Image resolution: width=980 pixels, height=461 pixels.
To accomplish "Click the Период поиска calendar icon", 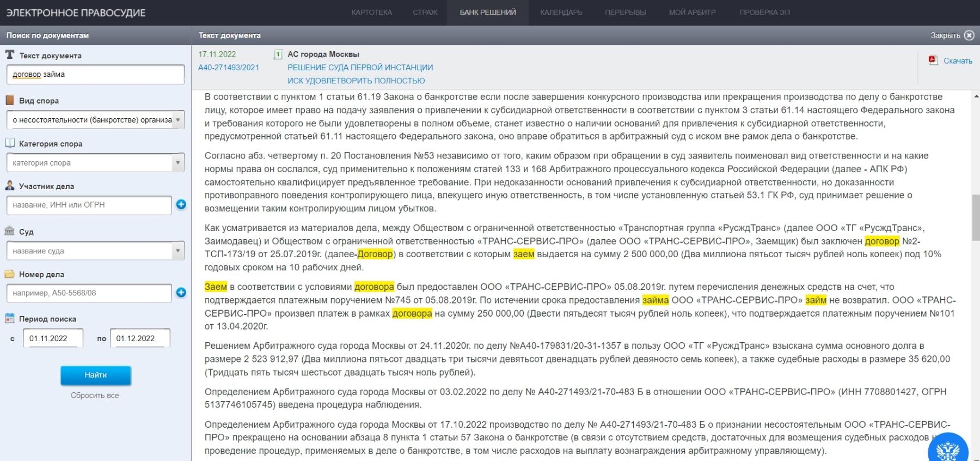I will (x=10, y=318).
